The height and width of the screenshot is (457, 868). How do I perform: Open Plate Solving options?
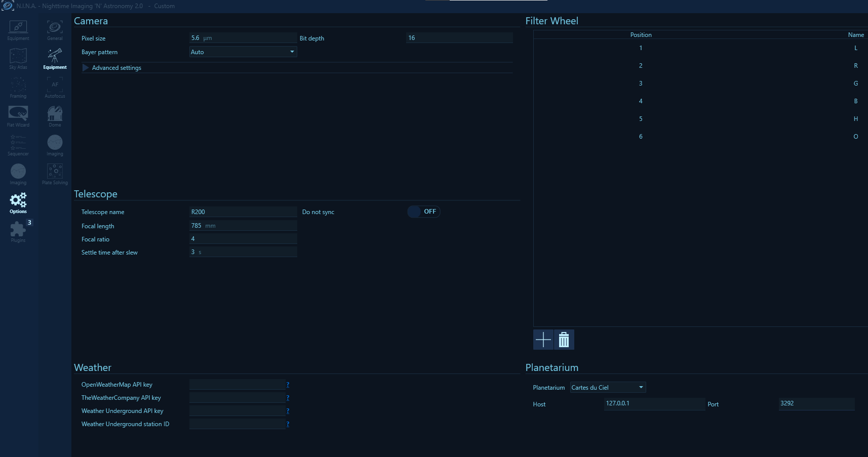[55, 174]
